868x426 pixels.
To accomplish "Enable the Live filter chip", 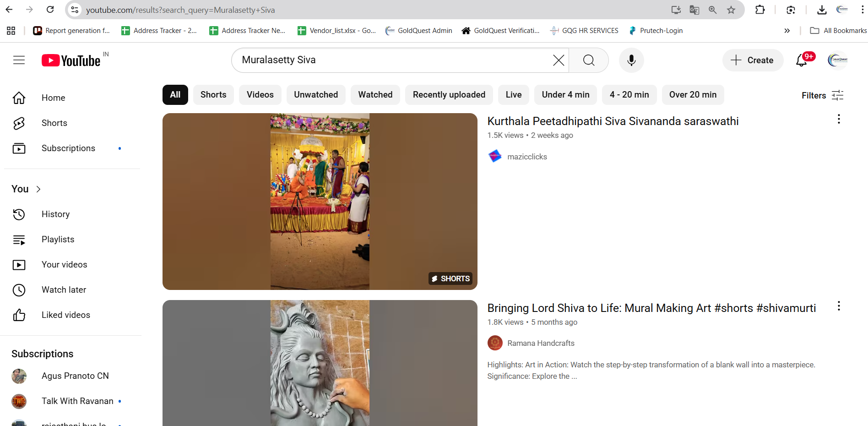I will [x=513, y=95].
